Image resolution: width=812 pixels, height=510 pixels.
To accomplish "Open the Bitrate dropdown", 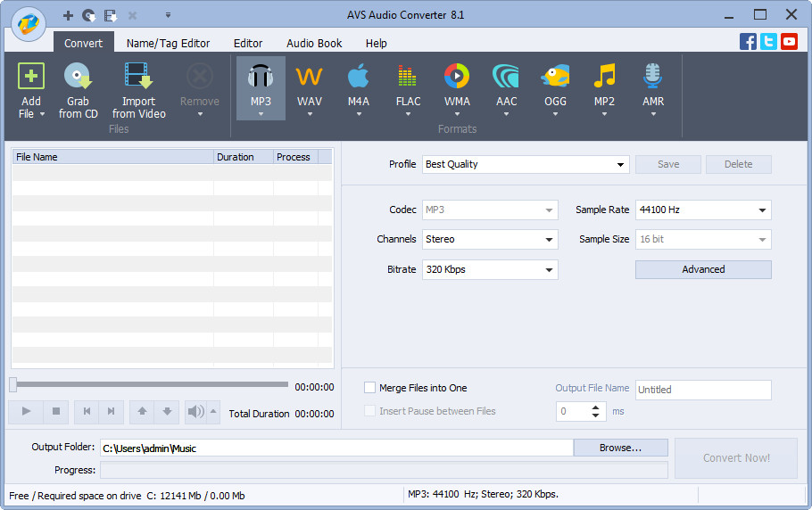I will click(549, 269).
